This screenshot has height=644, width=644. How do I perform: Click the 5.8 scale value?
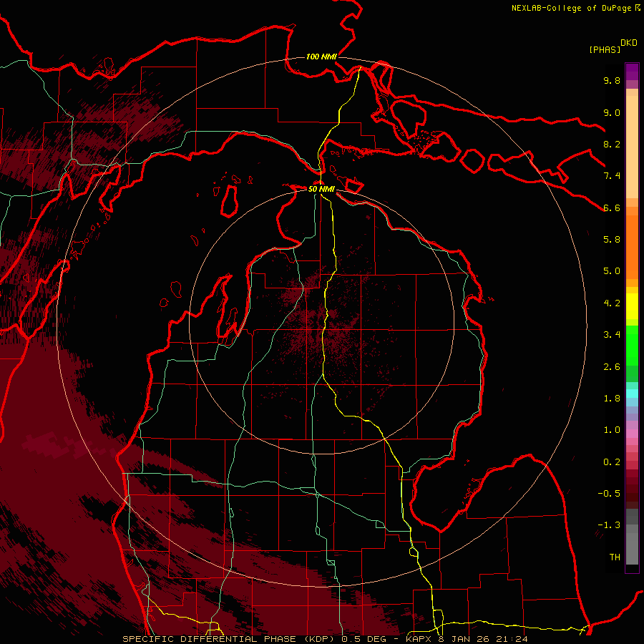[x=612, y=240]
